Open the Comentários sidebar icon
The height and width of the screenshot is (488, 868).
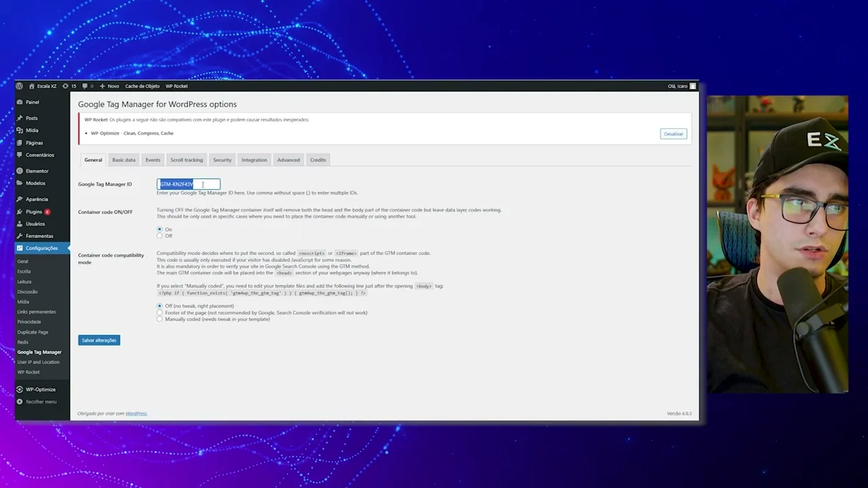pyautogui.click(x=20, y=155)
